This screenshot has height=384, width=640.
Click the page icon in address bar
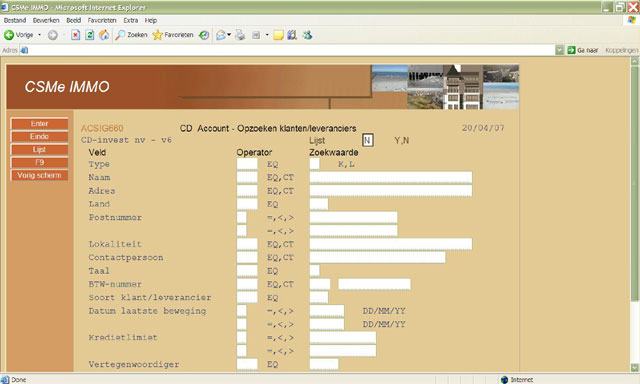[24, 50]
